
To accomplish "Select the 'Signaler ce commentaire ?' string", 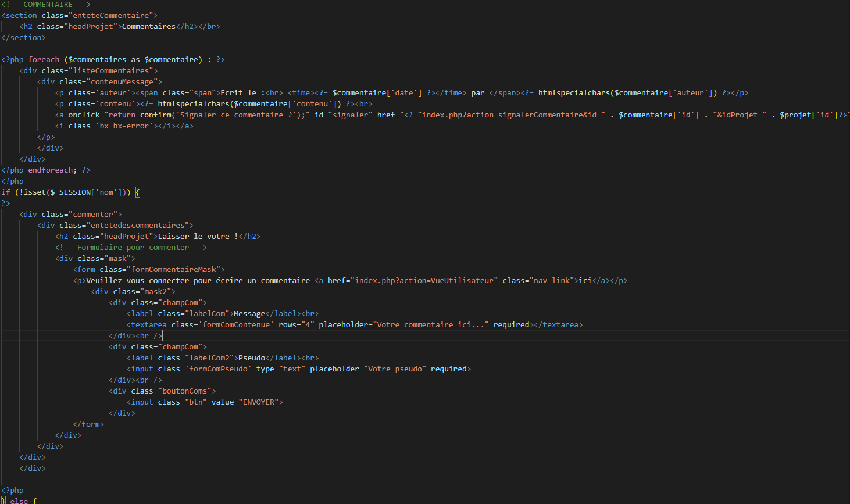I will [238, 115].
